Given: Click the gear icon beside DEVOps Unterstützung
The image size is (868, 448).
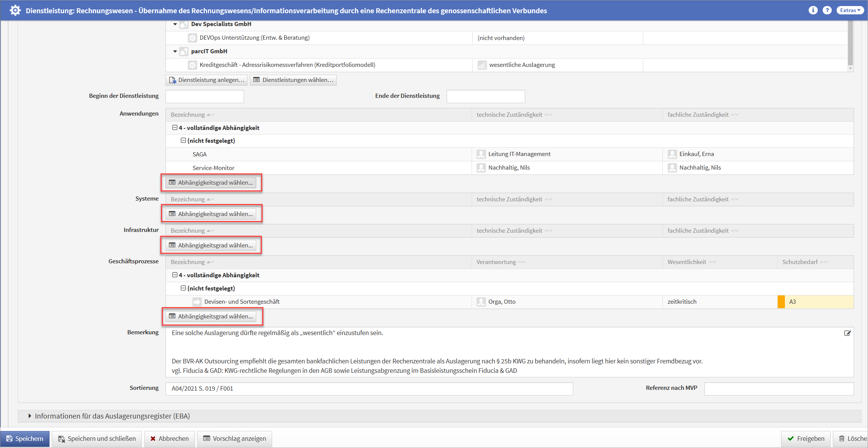Looking at the screenshot, I should point(192,38).
